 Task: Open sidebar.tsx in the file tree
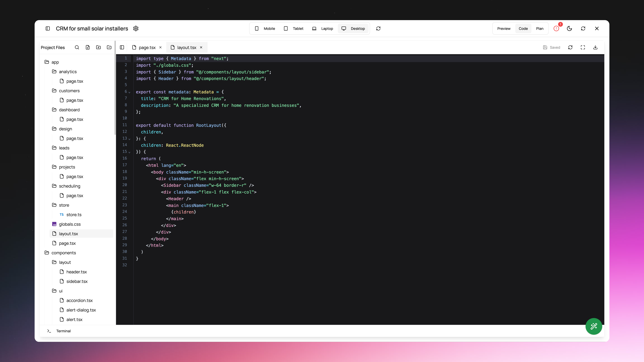tap(77, 281)
